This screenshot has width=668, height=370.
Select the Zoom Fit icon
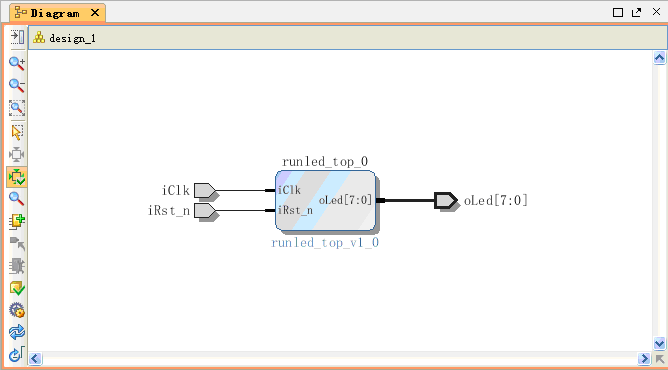(x=17, y=108)
